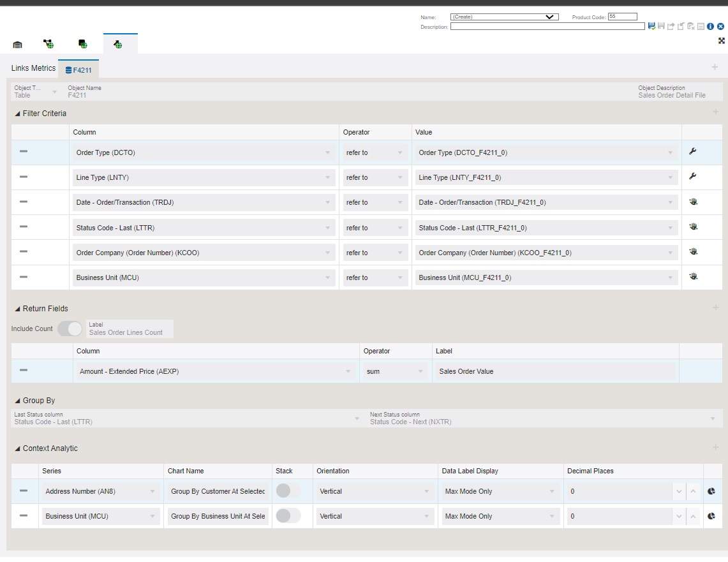Click the fullscreen expand arrows icon
Image resolution: width=728 pixels, height=562 pixels.
[722, 41]
